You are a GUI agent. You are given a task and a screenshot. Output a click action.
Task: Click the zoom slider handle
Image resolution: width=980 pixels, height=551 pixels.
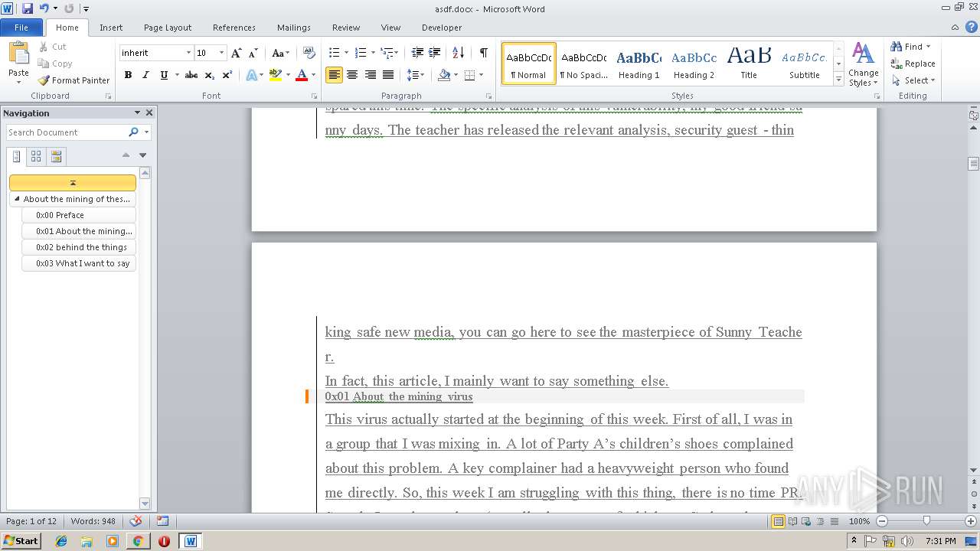pyautogui.click(x=926, y=521)
